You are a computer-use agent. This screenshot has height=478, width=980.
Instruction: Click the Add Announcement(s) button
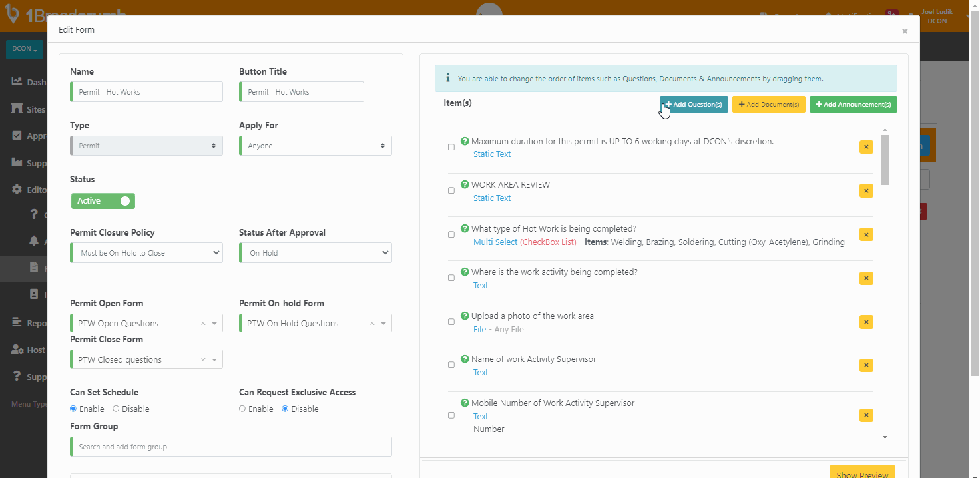pyautogui.click(x=853, y=105)
